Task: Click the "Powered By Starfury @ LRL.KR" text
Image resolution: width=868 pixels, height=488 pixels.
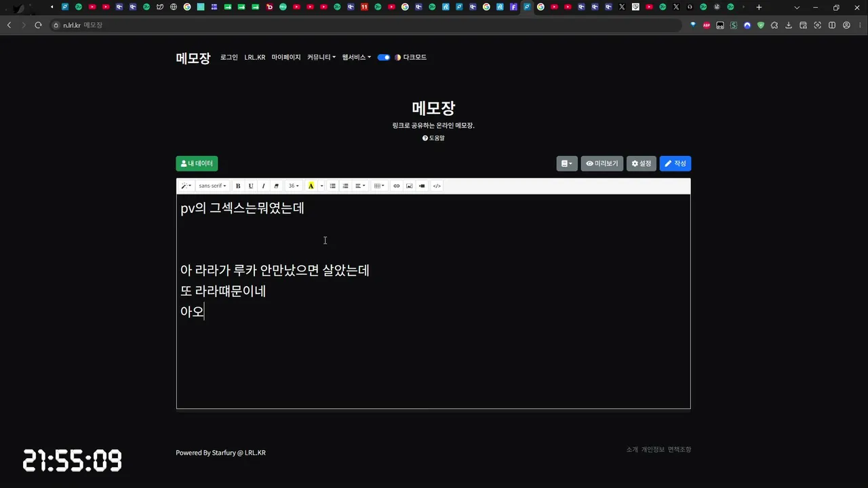Action: [x=220, y=453]
